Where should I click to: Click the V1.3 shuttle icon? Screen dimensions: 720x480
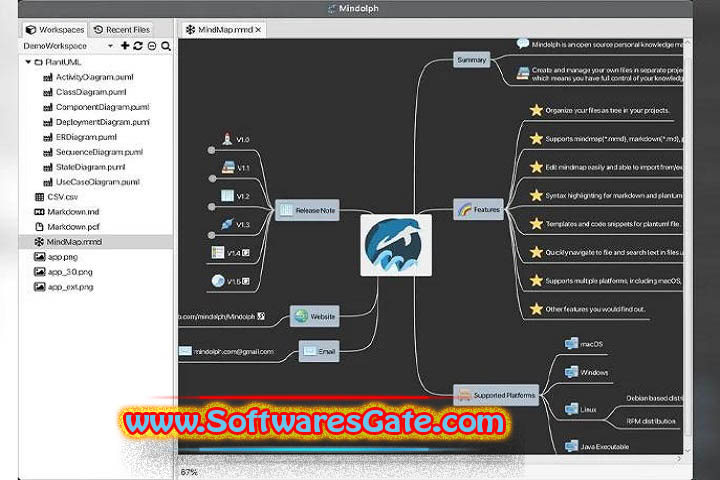tap(227, 224)
